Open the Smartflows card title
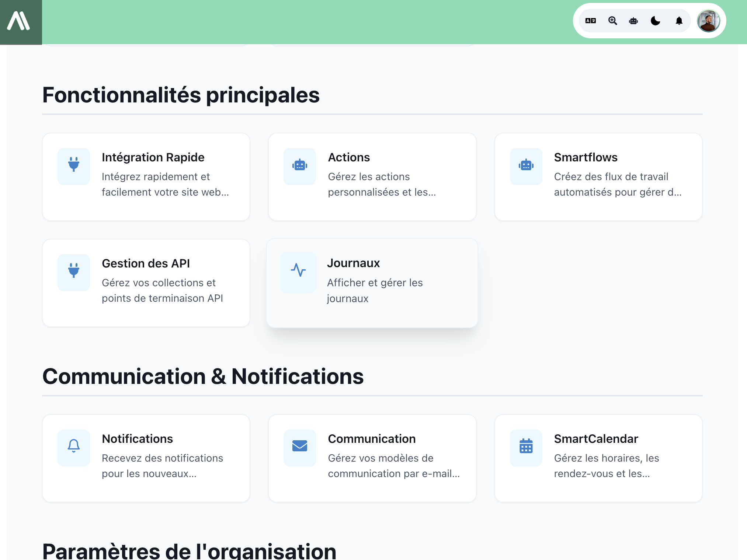Image resolution: width=747 pixels, height=560 pixels. pyautogui.click(x=586, y=157)
